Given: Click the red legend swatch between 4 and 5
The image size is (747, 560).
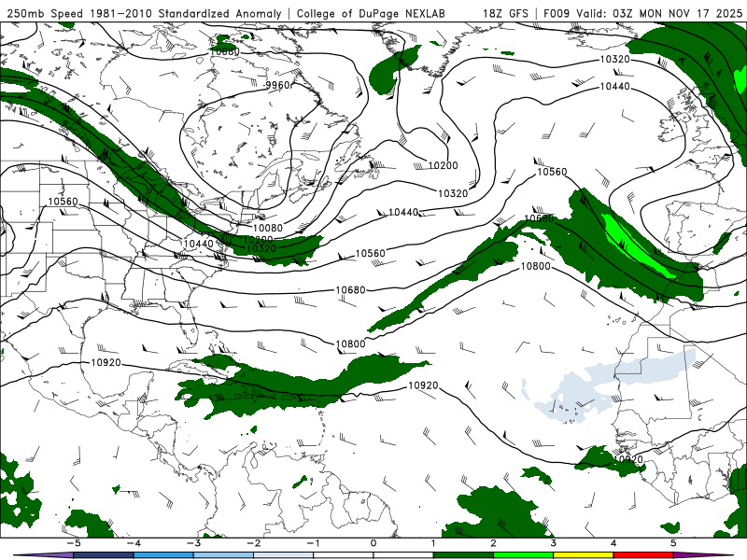Looking at the screenshot, I should click(643, 555).
